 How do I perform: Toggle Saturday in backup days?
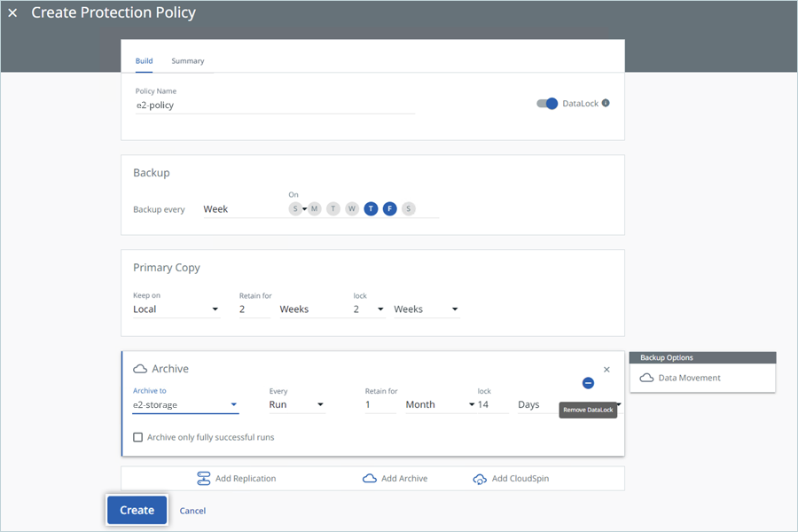tap(408, 208)
